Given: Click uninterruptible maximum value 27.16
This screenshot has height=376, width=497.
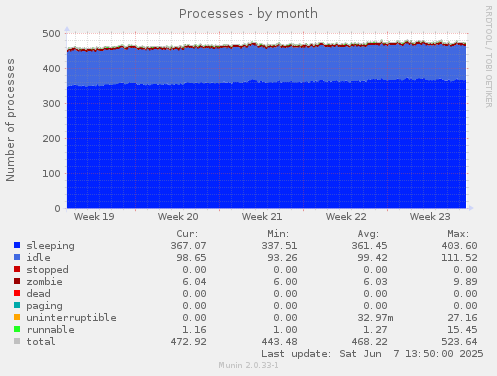Looking at the screenshot, I should click(462, 318).
